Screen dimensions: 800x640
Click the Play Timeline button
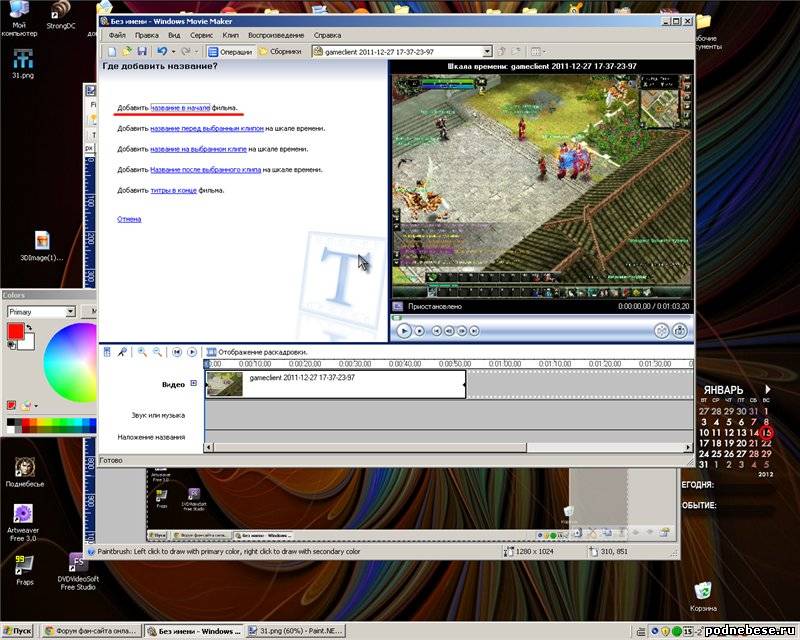pyautogui.click(x=192, y=352)
